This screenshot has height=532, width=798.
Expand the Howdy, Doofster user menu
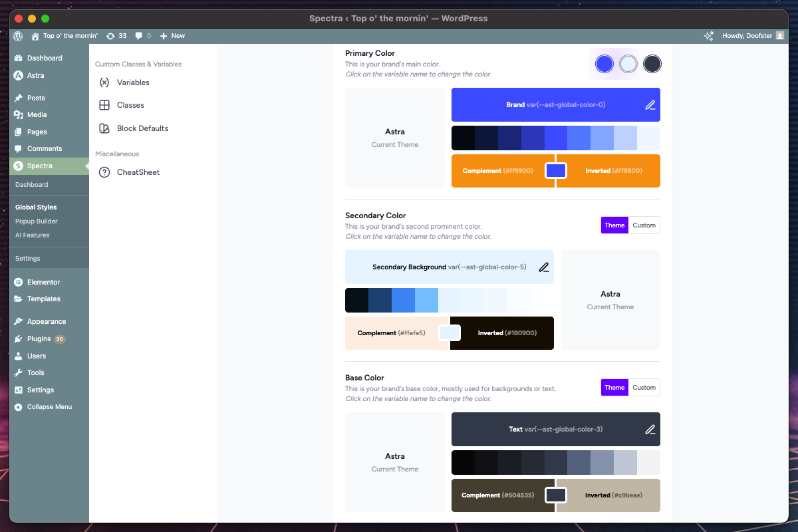pos(753,36)
